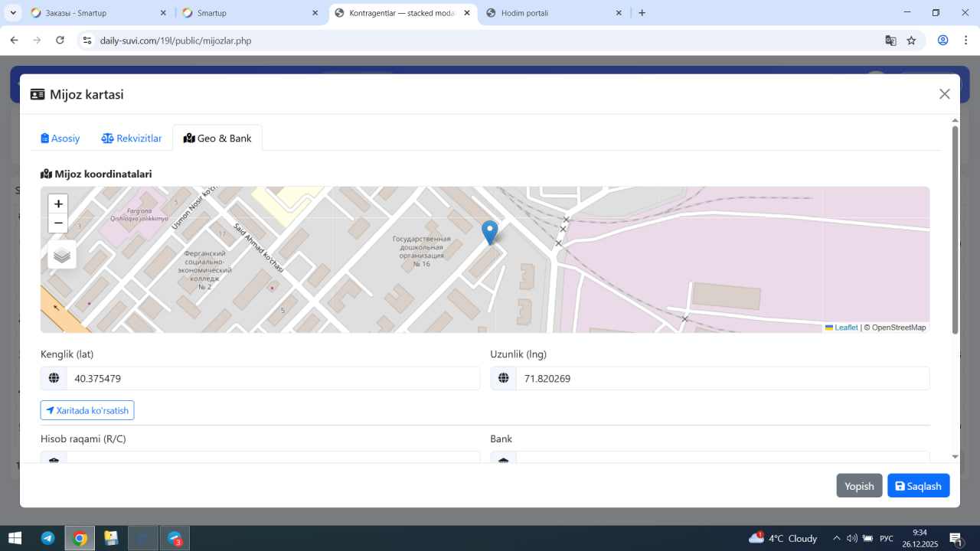
Task: Zoom in on the customer map
Action: coord(58,204)
